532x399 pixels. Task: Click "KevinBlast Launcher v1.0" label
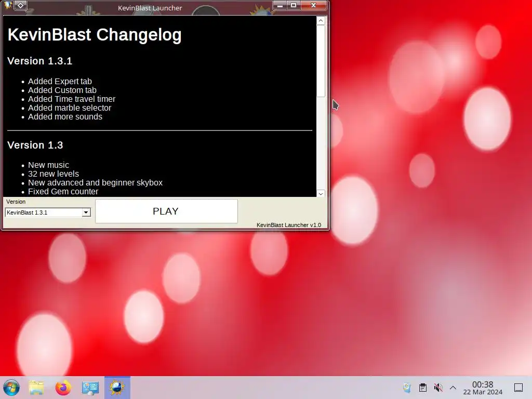(x=289, y=225)
